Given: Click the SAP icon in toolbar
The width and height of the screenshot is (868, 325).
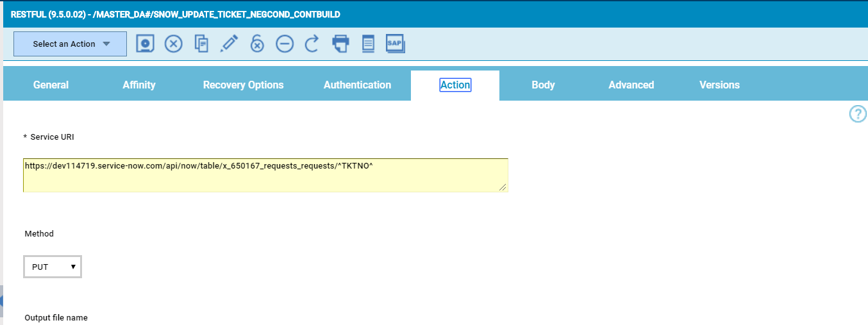Looking at the screenshot, I should coord(395,44).
